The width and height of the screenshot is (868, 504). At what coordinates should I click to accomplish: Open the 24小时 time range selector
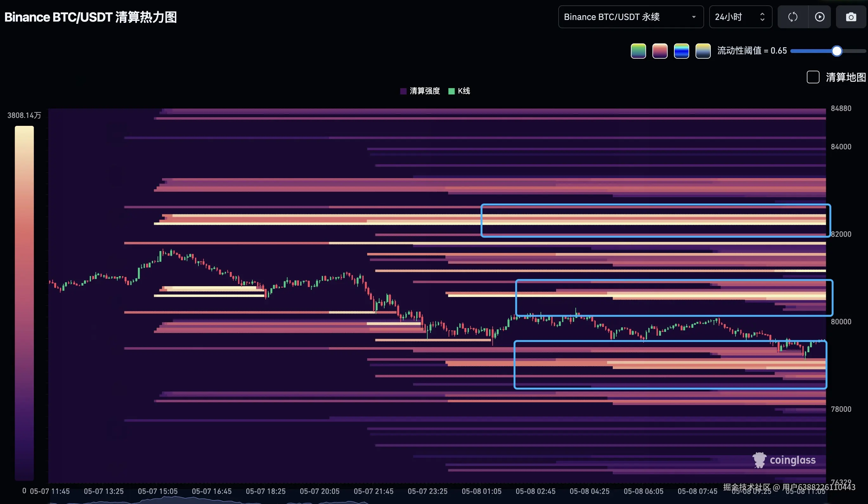click(x=741, y=17)
